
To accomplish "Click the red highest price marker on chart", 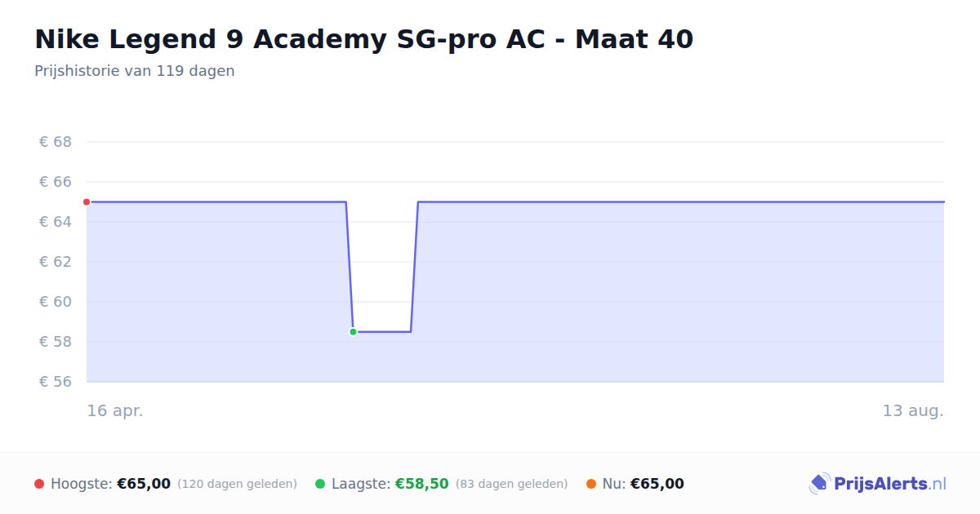I will (87, 202).
